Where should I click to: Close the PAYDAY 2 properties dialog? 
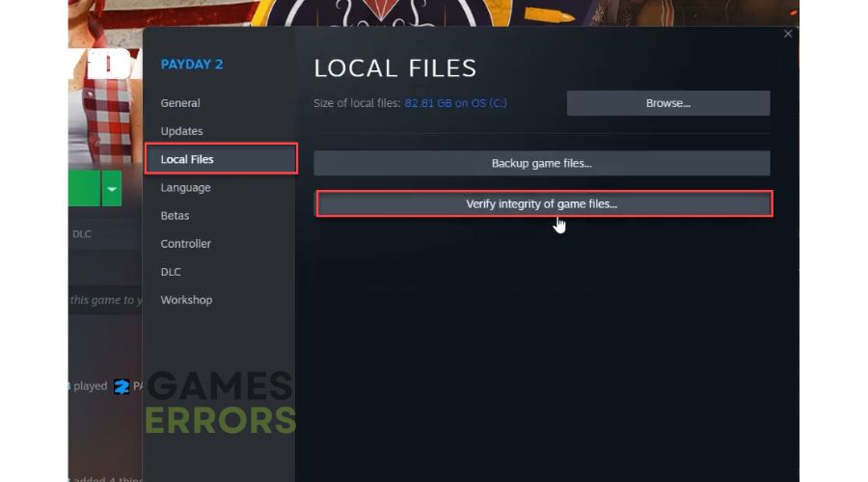pyautogui.click(x=788, y=34)
